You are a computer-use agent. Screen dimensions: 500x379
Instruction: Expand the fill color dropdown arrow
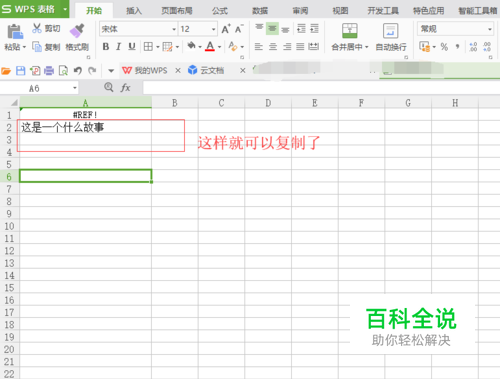pos(200,47)
